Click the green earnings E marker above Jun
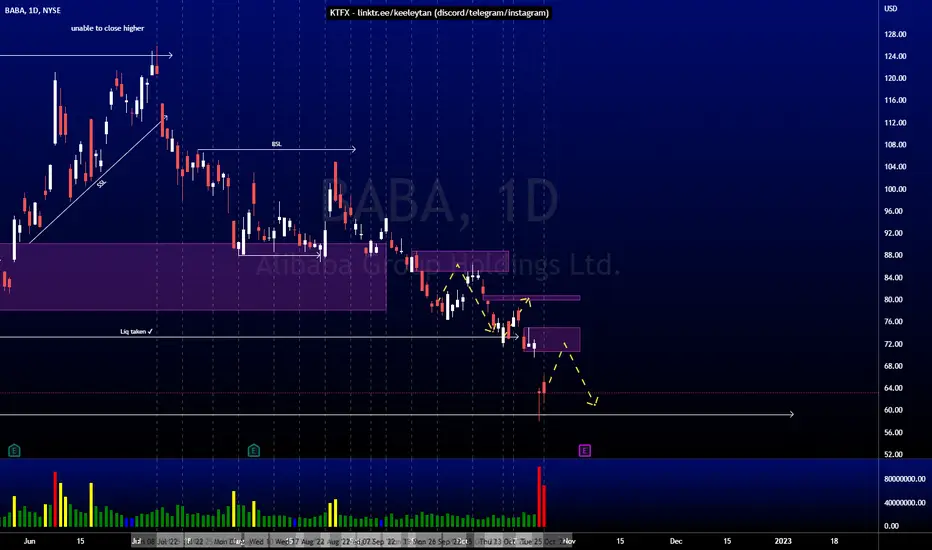932x550 pixels. [14, 450]
